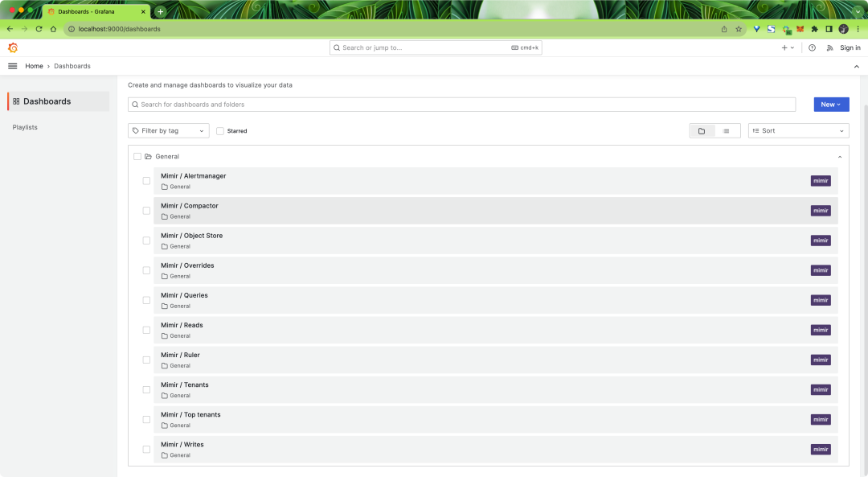Image resolution: width=868 pixels, height=477 pixels.
Task: Click the browser back arrow
Action: (10, 29)
